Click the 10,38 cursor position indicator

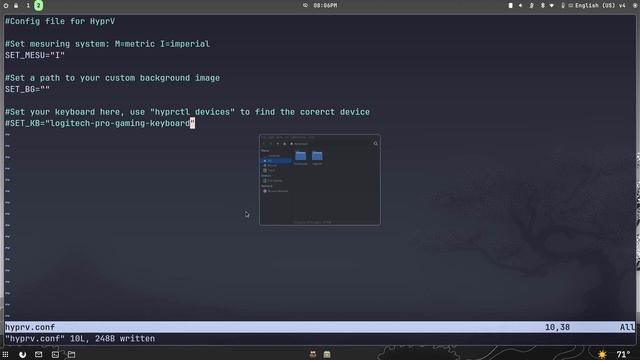tap(557, 327)
